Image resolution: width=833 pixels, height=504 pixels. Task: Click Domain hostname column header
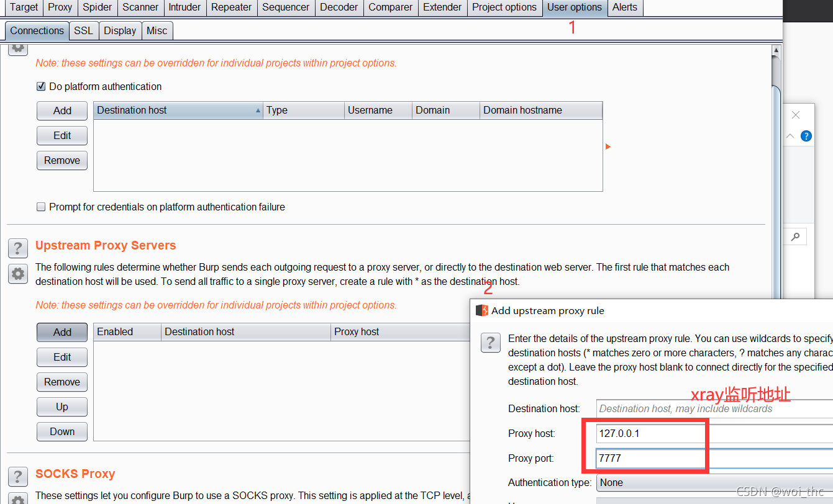541,110
